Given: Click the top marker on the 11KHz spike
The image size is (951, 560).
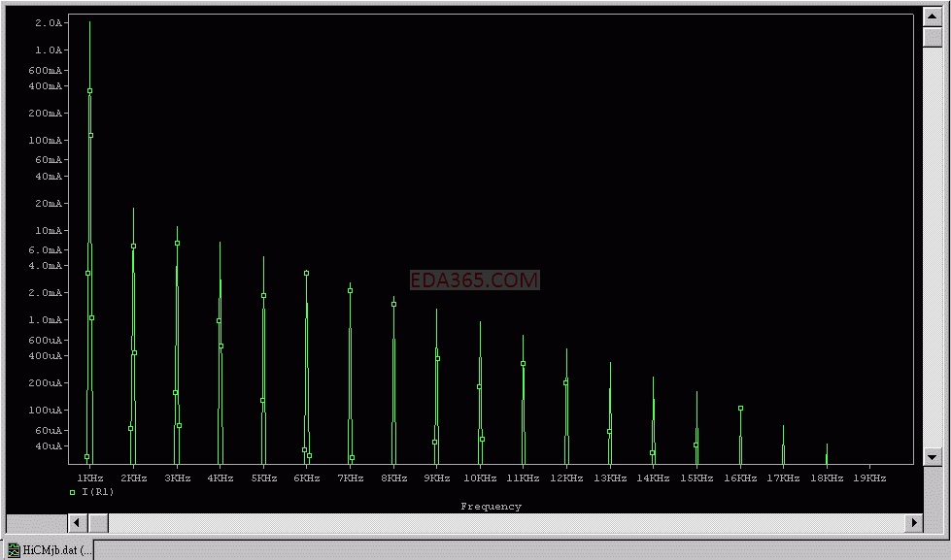Looking at the screenshot, I should [x=523, y=364].
